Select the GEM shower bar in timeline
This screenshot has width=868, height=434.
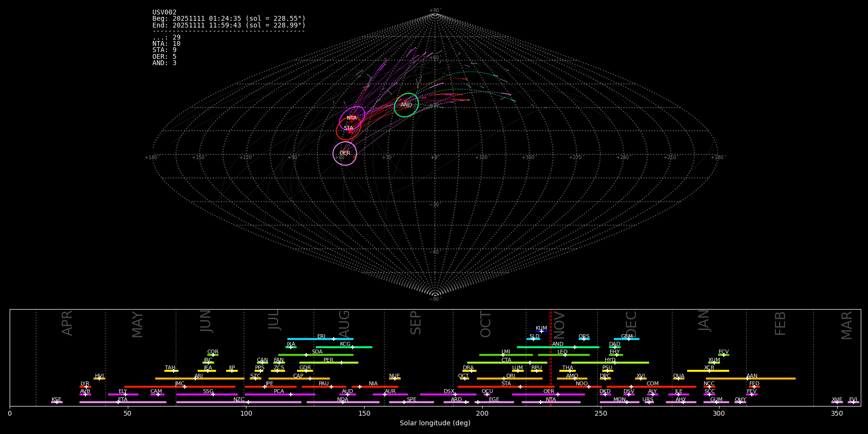coord(626,339)
